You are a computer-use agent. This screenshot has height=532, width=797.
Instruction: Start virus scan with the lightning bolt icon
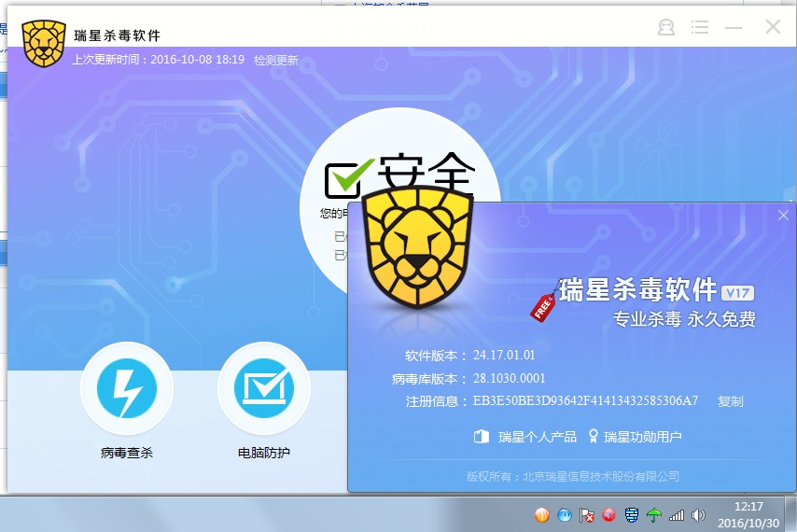point(127,388)
